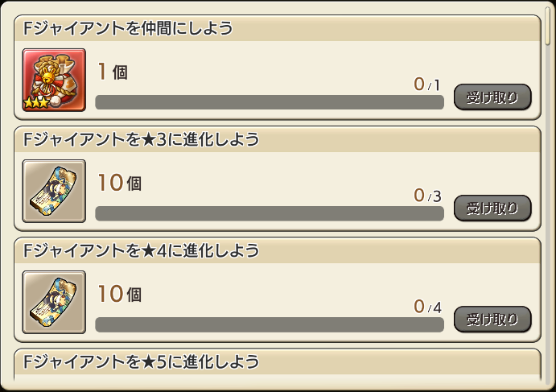Image resolution: width=556 pixels, height=392 pixels.
Task: Click 受け取り button for ★3 evolution mission
Action: (492, 208)
